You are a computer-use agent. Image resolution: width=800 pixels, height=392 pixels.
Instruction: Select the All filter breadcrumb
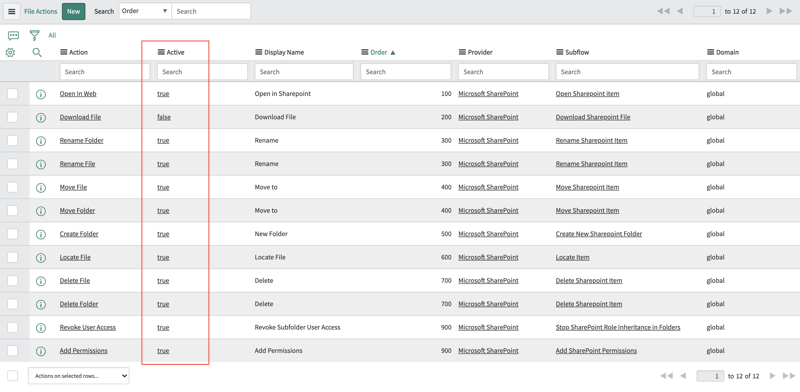(52, 35)
